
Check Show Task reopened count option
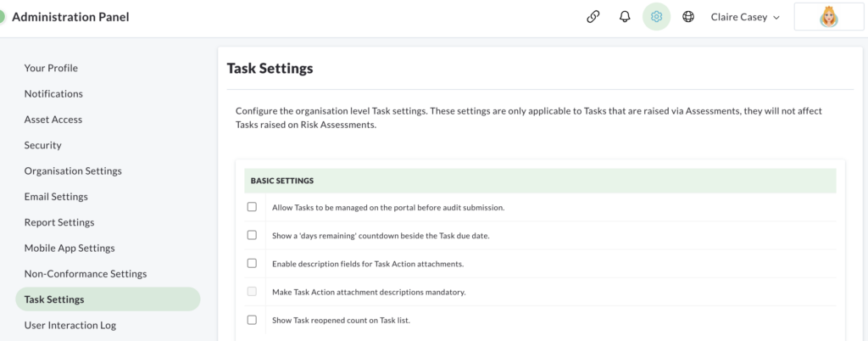tap(252, 320)
